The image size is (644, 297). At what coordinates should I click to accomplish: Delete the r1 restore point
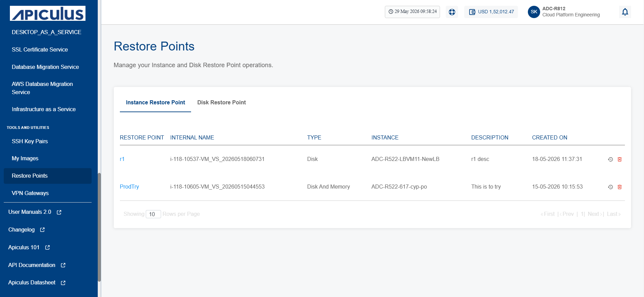click(620, 159)
